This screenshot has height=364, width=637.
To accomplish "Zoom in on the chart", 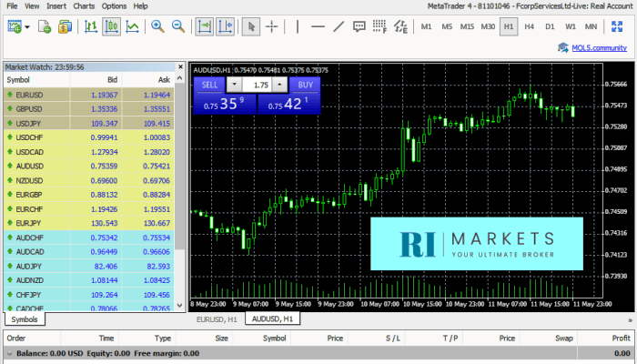I will (157, 26).
